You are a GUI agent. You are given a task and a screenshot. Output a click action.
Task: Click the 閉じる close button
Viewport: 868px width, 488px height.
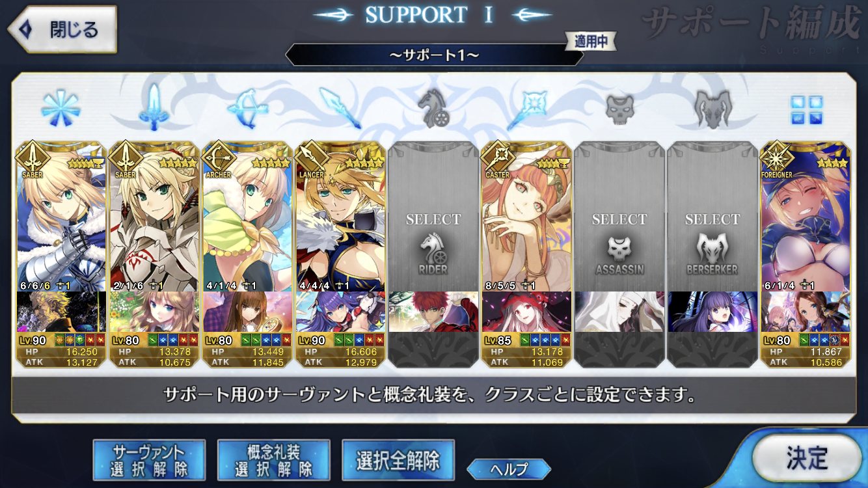62,30
